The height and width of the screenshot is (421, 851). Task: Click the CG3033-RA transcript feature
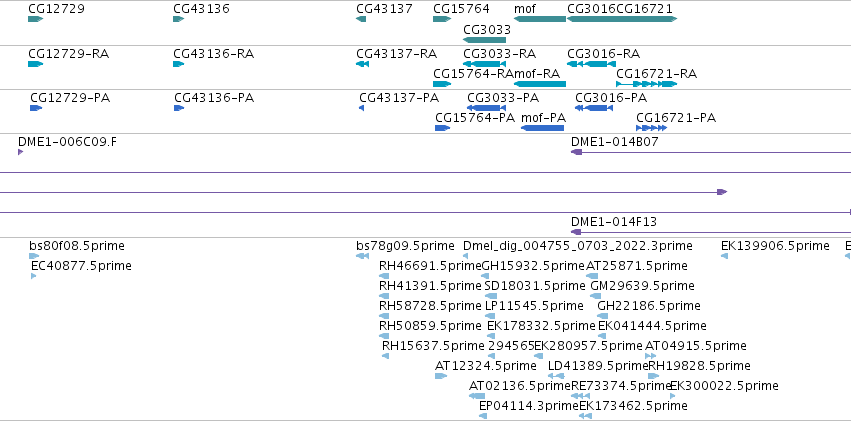click(x=484, y=64)
